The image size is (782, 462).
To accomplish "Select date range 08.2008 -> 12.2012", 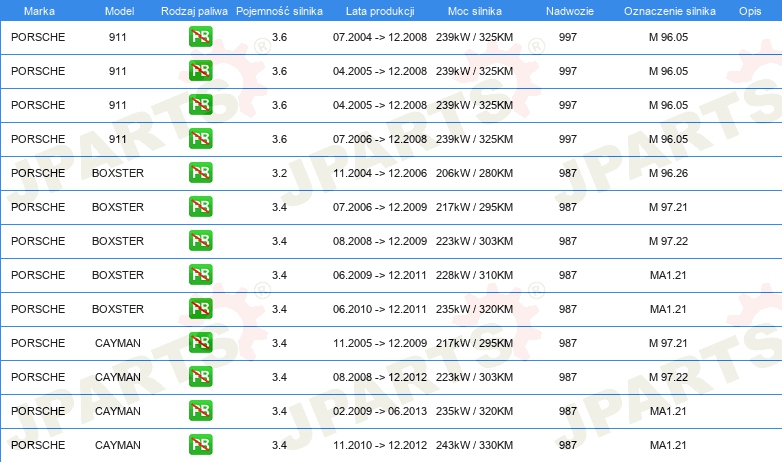I will (380, 377).
